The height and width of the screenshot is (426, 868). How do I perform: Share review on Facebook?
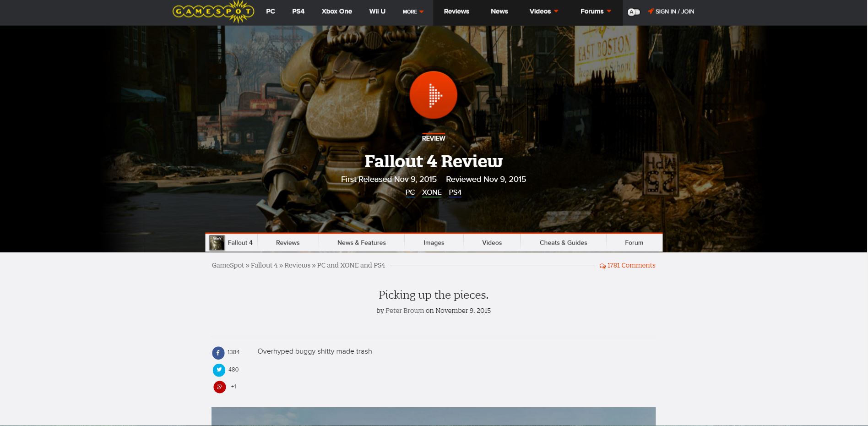point(218,353)
